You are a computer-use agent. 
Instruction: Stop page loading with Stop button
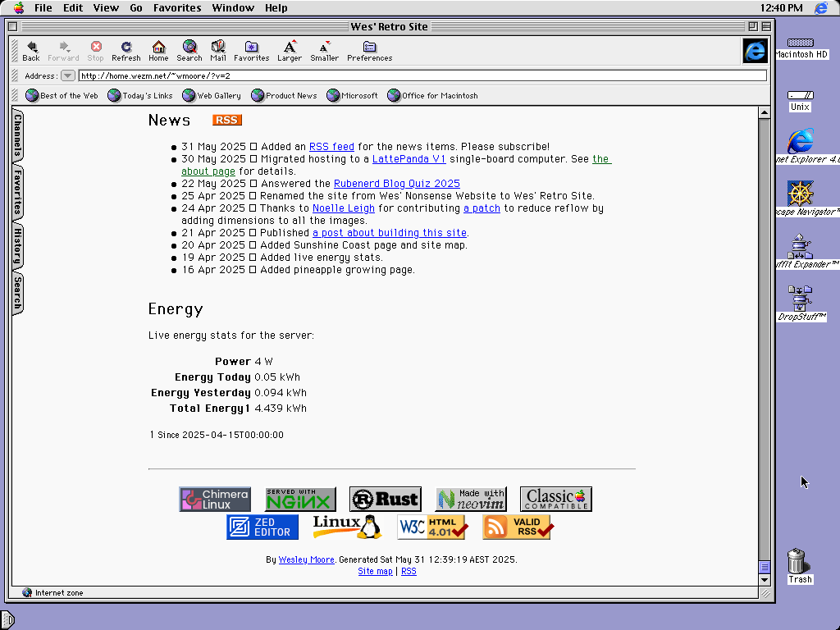[95, 52]
